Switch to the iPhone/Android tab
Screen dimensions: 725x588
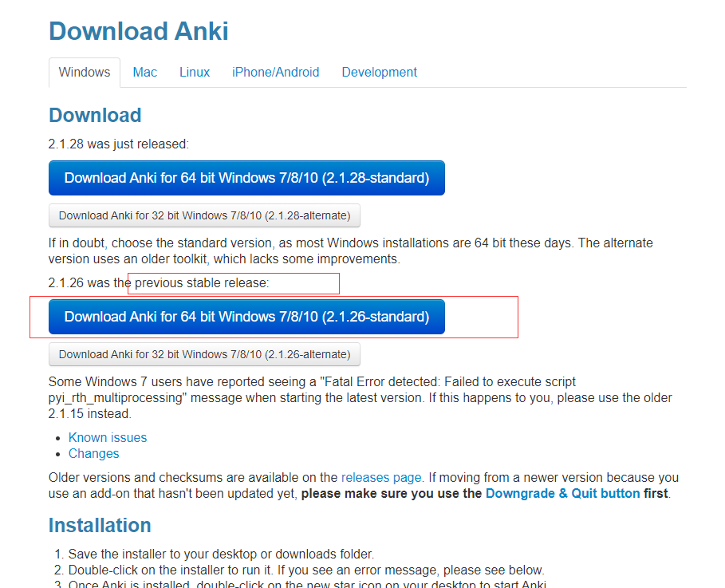click(276, 72)
